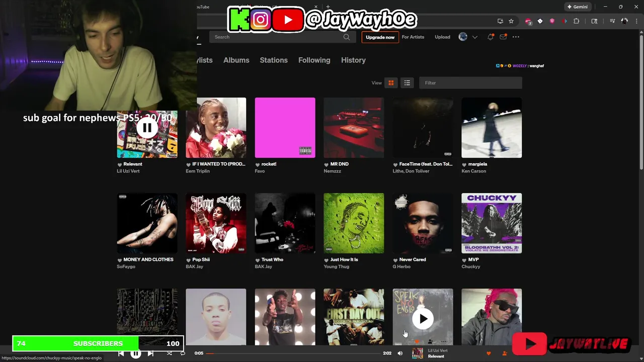Image resolution: width=644 pixels, height=362 pixels.
Task: Seek on the track progress bar
Action: [x=293, y=353]
